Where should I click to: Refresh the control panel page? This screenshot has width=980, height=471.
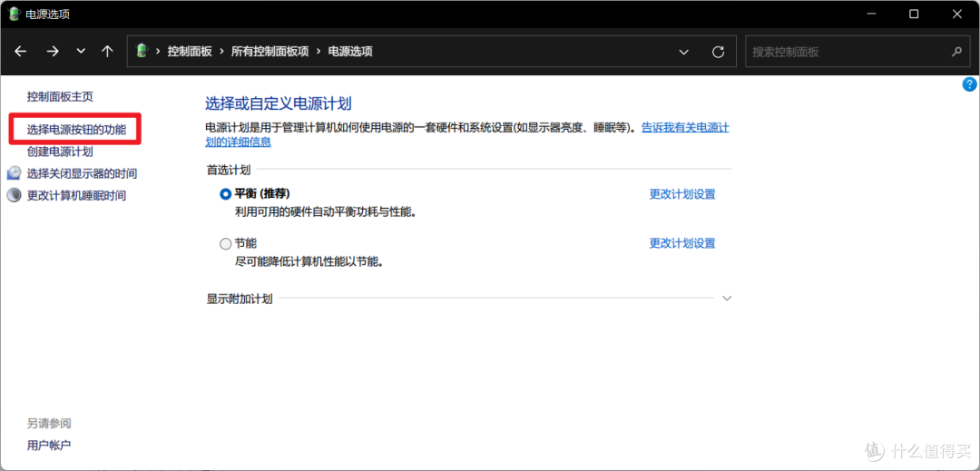[719, 52]
